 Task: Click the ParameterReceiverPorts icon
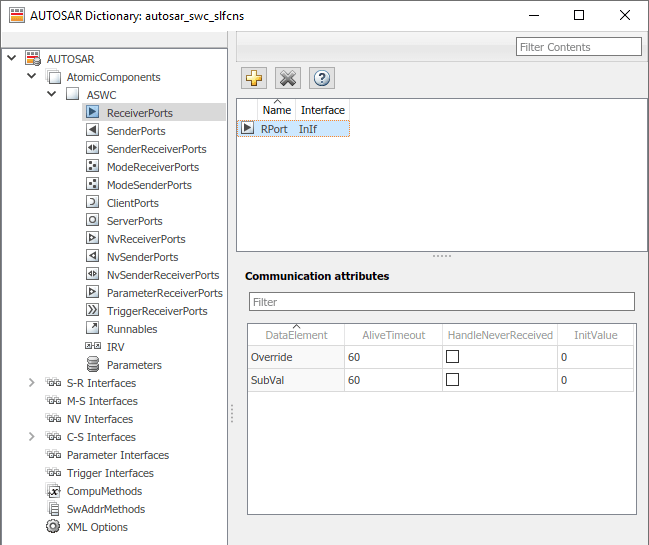[92, 292]
